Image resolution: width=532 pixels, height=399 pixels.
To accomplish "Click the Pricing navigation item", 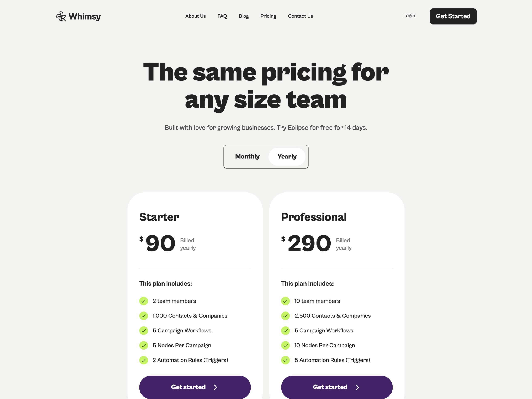I will pos(268,16).
